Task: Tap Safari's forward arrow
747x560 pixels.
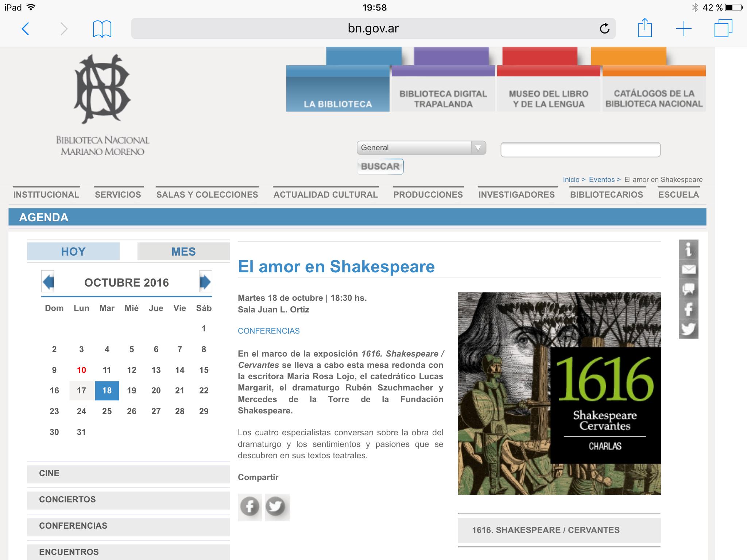Action: click(x=64, y=28)
